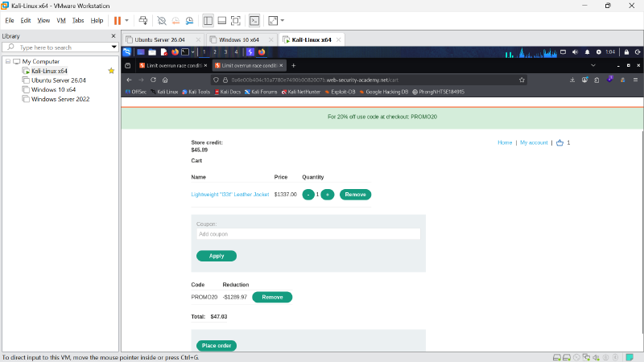Open the VMware View menu
The image size is (644, 362).
43,21
